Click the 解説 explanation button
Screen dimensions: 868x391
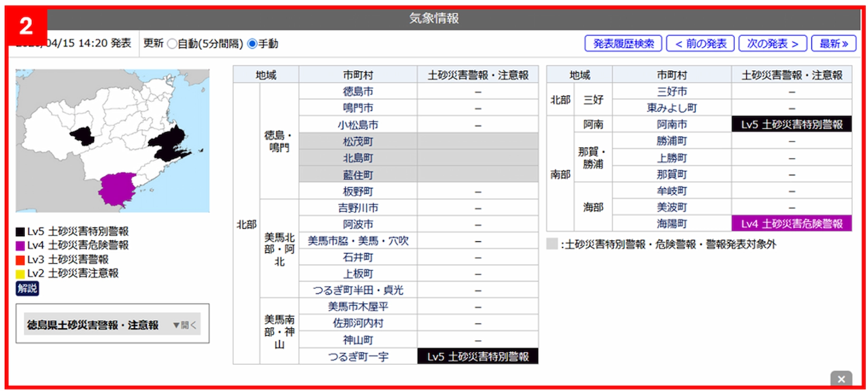(28, 288)
